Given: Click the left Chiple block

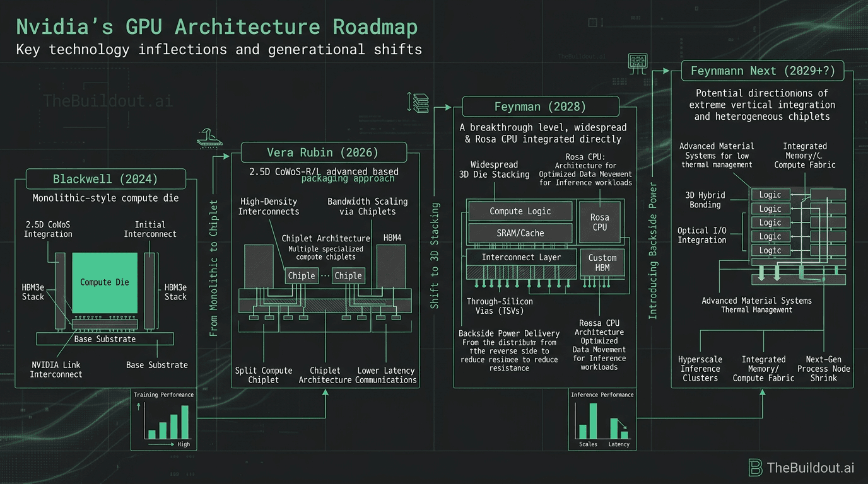Looking at the screenshot, I should click(x=302, y=275).
